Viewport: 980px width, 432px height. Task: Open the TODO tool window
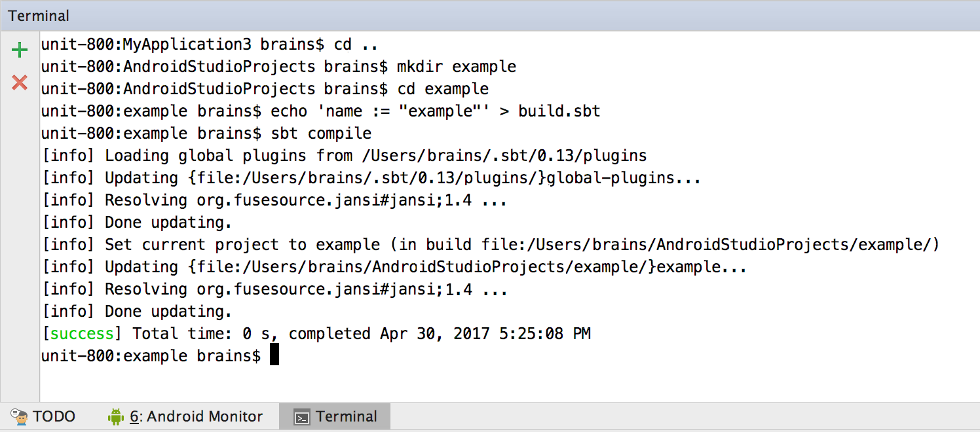click(x=56, y=416)
